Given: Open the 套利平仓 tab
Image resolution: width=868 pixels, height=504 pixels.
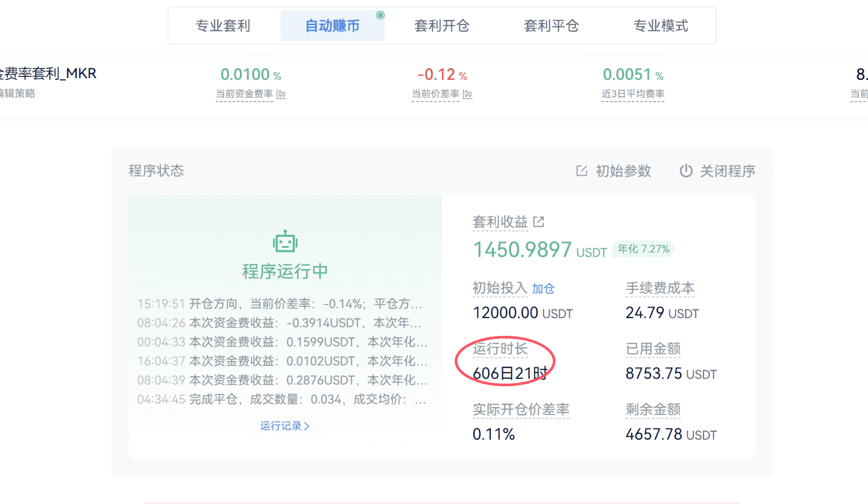Looking at the screenshot, I should [x=551, y=26].
